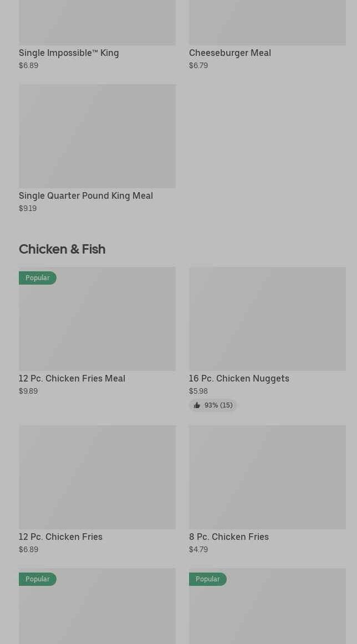Open the 12 Pc. Chicken Fries photo
The image size is (357, 644).
[97, 477]
